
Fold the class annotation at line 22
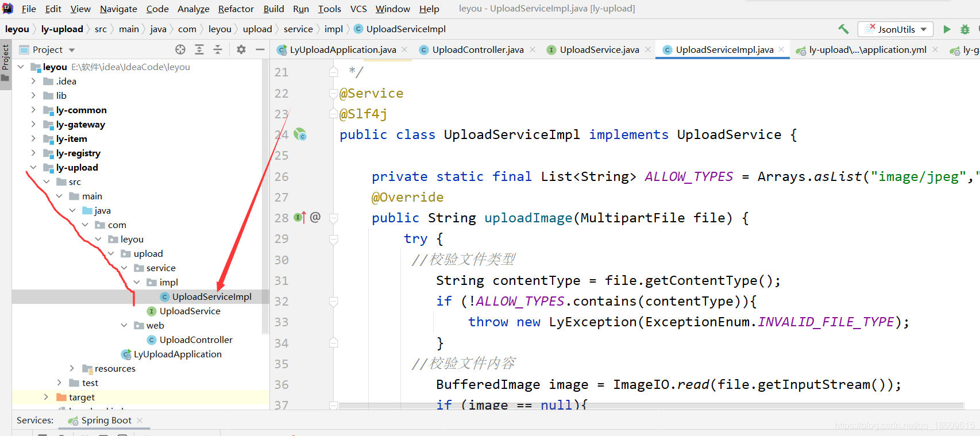[333, 93]
